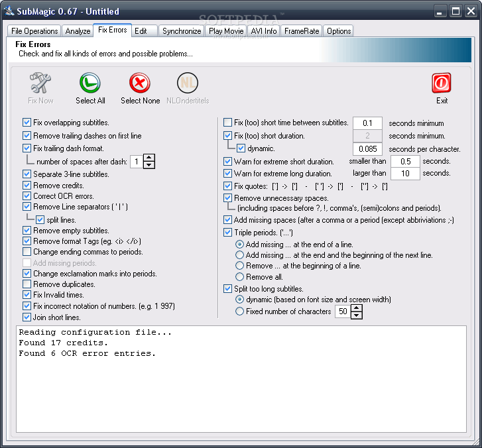482x448 pixels.
Task: Uncheck split lines option
Action: tap(40, 220)
